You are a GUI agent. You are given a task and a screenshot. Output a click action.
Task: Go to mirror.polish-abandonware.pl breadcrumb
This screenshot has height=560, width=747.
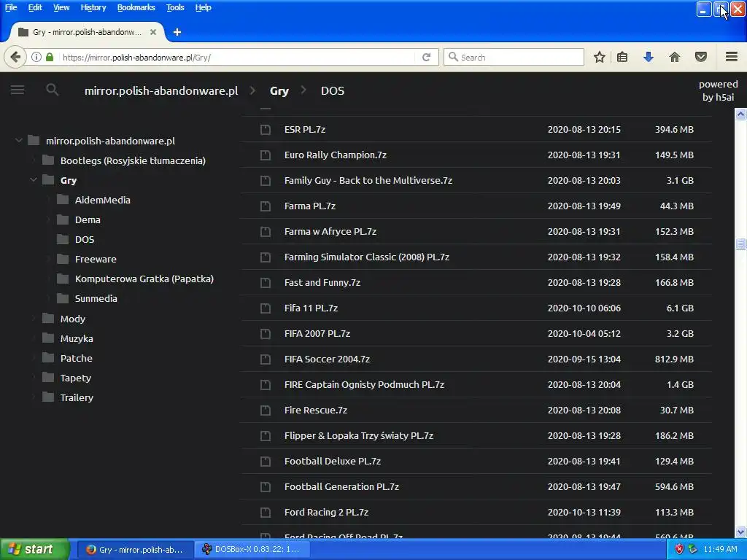coord(161,90)
